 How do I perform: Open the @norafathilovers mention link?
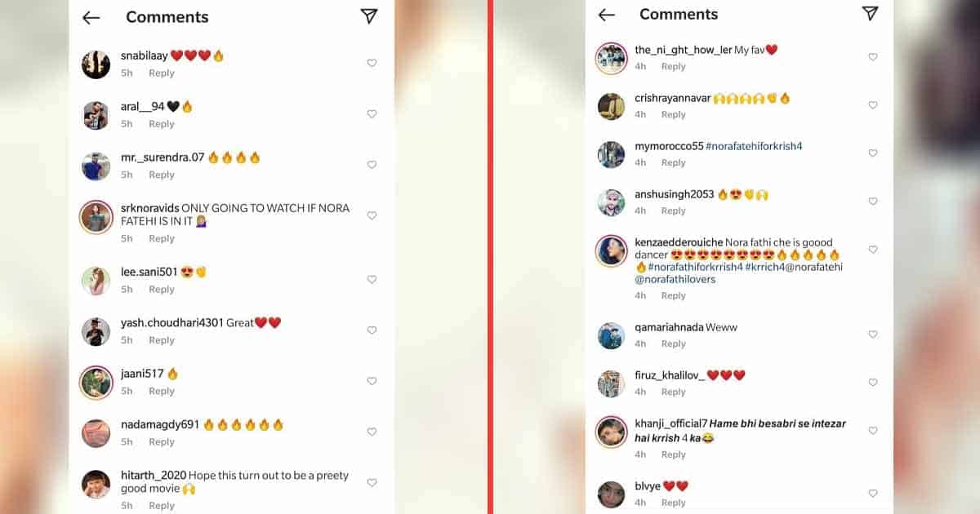click(675, 279)
